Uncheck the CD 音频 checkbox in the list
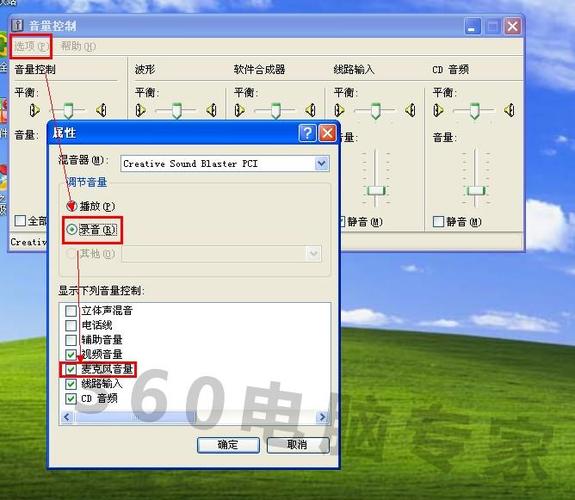The image size is (575, 500). pos(71,398)
